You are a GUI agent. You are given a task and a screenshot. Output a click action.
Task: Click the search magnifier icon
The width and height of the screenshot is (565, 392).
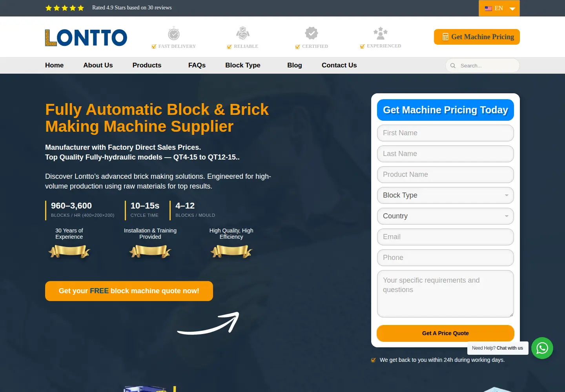[453, 66]
